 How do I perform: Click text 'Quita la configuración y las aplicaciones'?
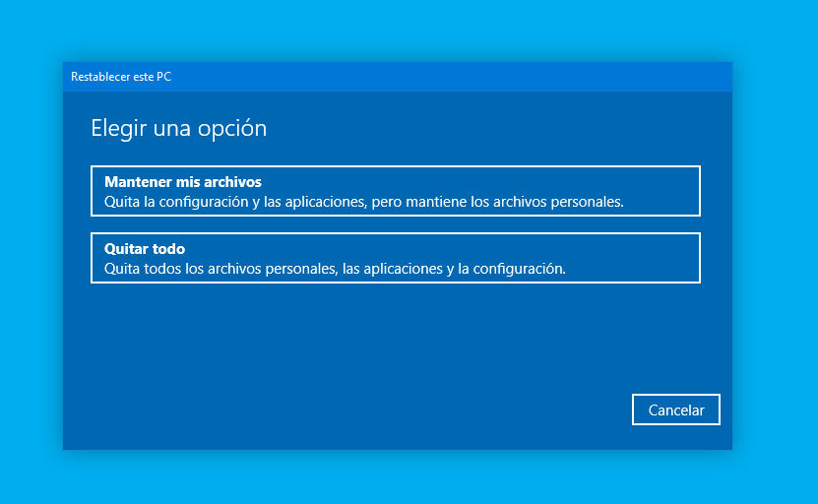[x=234, y=202]
